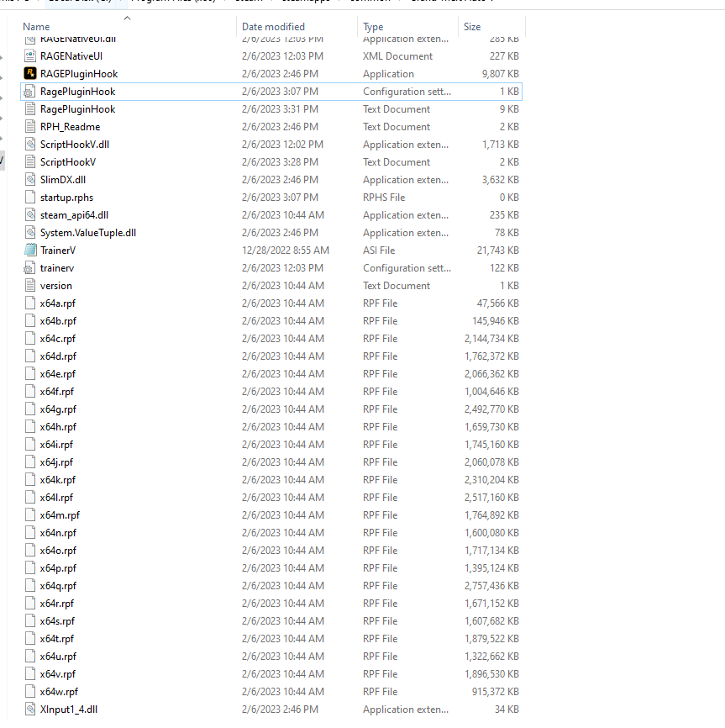Image resolution: width=725 pixels, height=728 pixels.
Task: Select the x64m.rpf file name
Action: [x=60, y=514]
